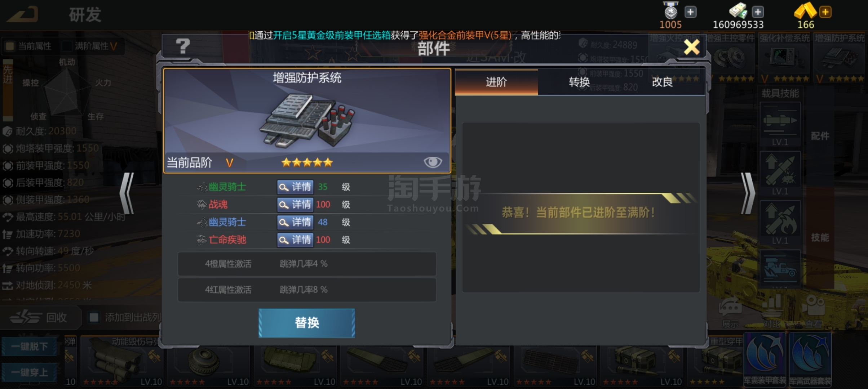868x389 pixels.
Task: Go back with the top-left arrow icon
Action: pyautogui.click(x=22, y=14)
